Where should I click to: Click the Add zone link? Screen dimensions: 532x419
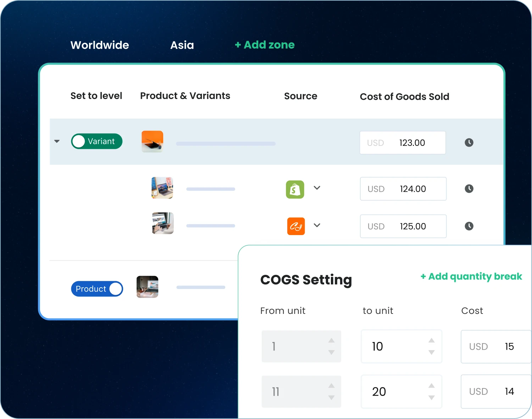click(x=265, y=45)
